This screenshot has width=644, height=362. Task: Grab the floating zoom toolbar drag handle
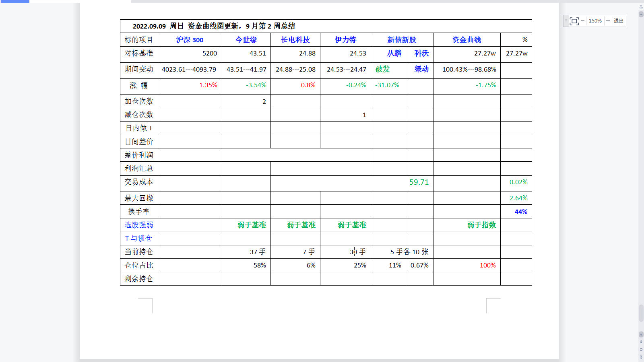pyautogui.click(x=566, y=21)
